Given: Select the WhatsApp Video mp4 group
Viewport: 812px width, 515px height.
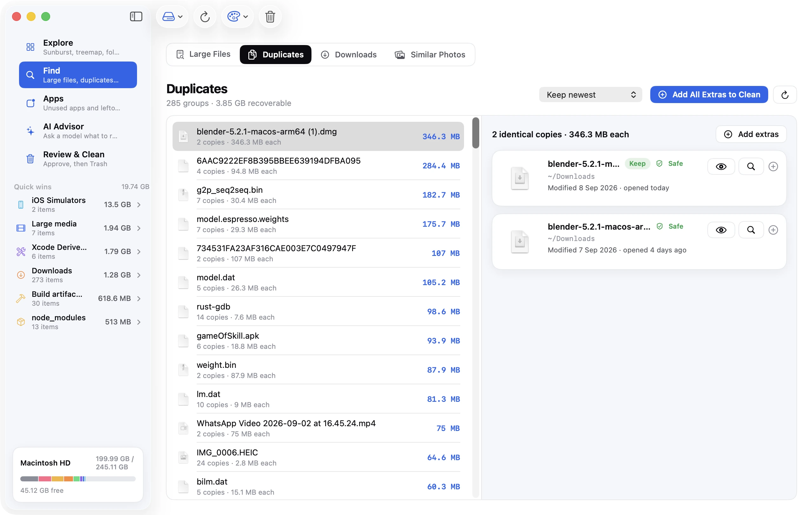Looking at the screenshot, I should tap(318, 428).
